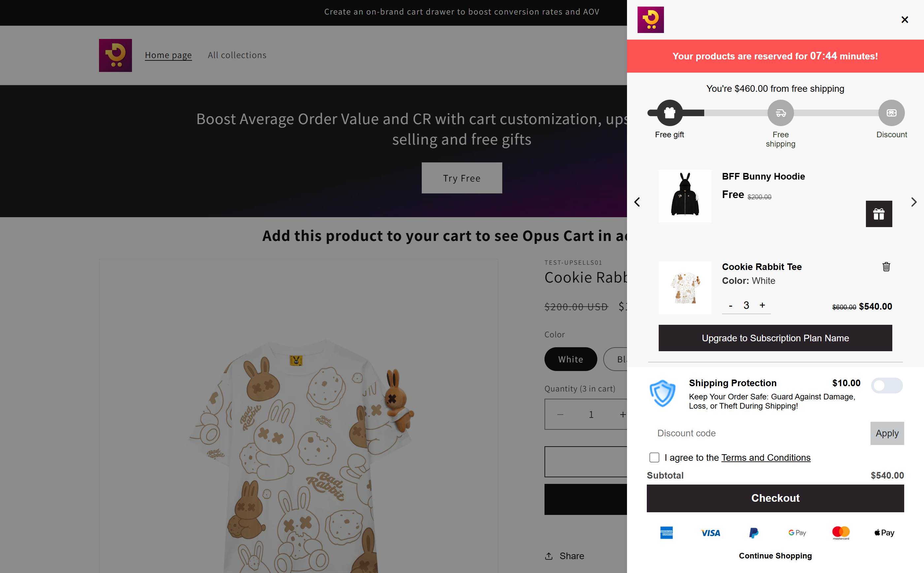Open the Home page menu item
Image resolution: width=924 pixels, height=573 pixels.
pyautogui.click(x=168, y=55)
